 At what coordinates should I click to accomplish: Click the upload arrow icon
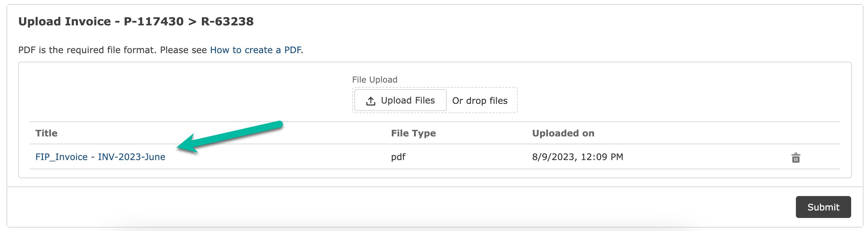tap(370, 101)
